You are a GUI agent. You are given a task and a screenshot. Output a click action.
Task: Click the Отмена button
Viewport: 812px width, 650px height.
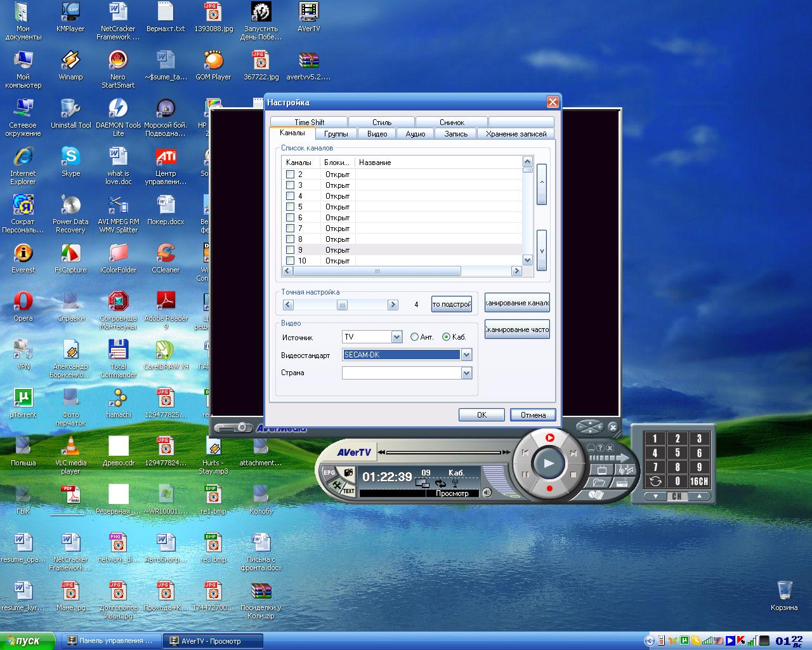click(533, 415)
